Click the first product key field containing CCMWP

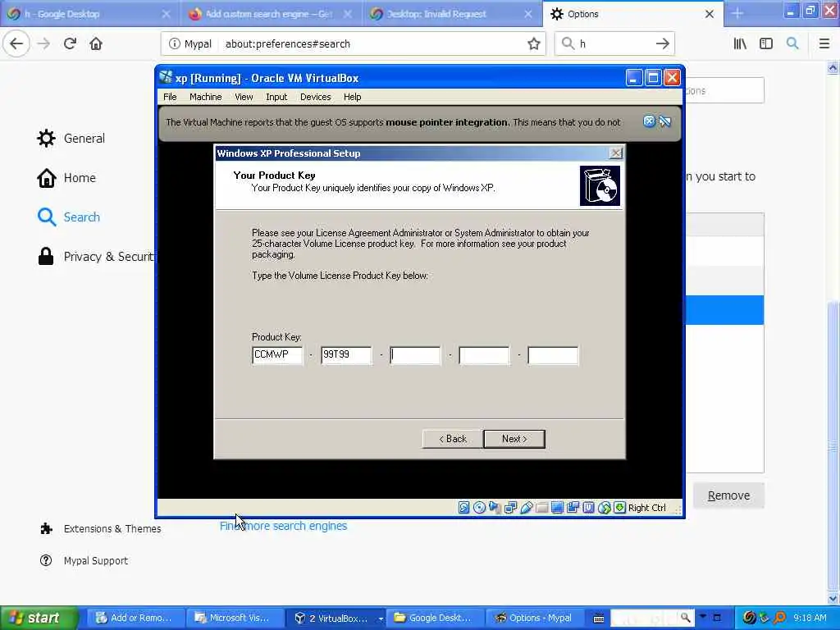tap(277, 354)
